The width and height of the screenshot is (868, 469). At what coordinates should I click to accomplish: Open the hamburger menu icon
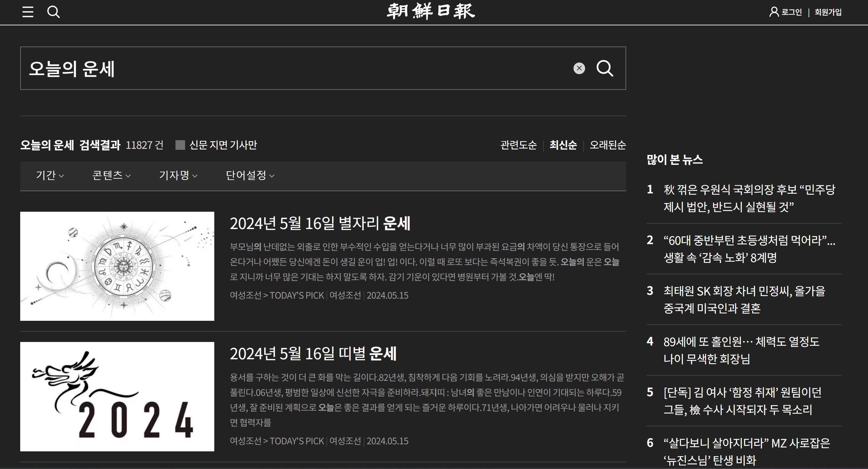[x=28, y=12]
